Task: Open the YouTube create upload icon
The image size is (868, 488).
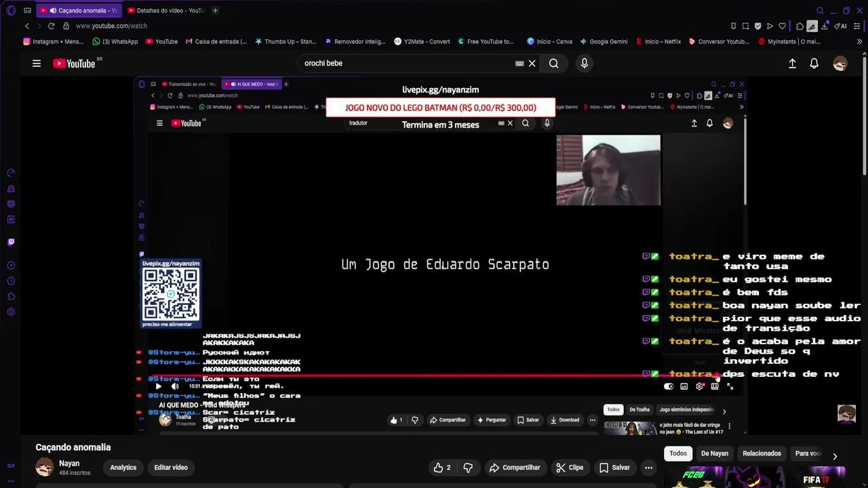Action: tap(792, 63)
